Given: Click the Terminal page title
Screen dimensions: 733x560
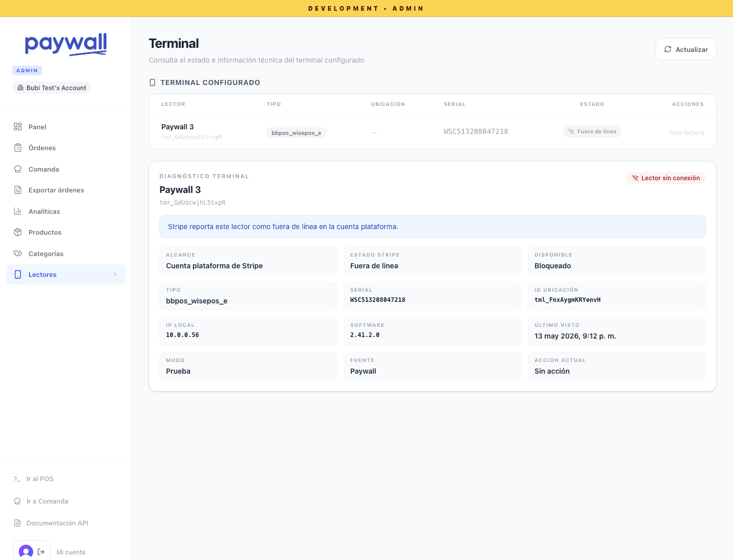Looking at the screenshot, I should pos(174,43).
